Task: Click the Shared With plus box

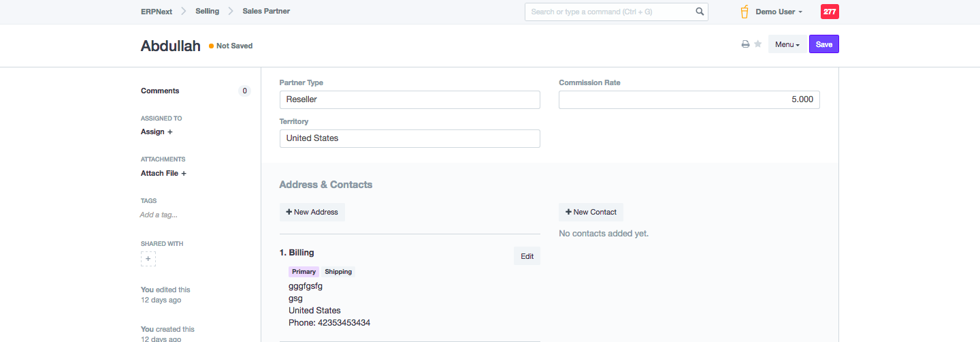Action: [x=148, y=259]
